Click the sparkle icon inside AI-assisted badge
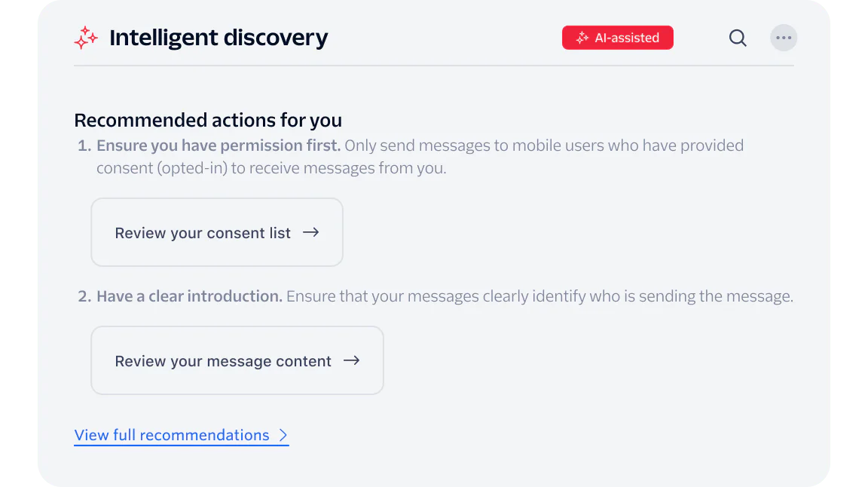Screen dimensions: 868x487 [581, 36]
